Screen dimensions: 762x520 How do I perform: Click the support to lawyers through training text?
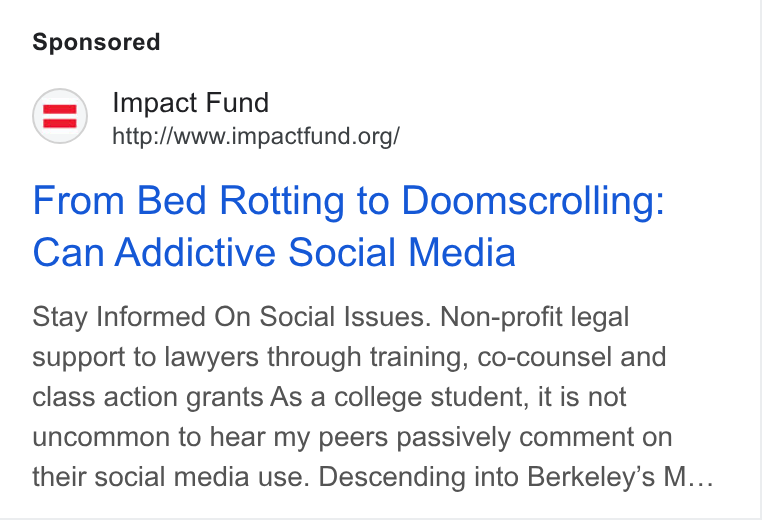250,357
